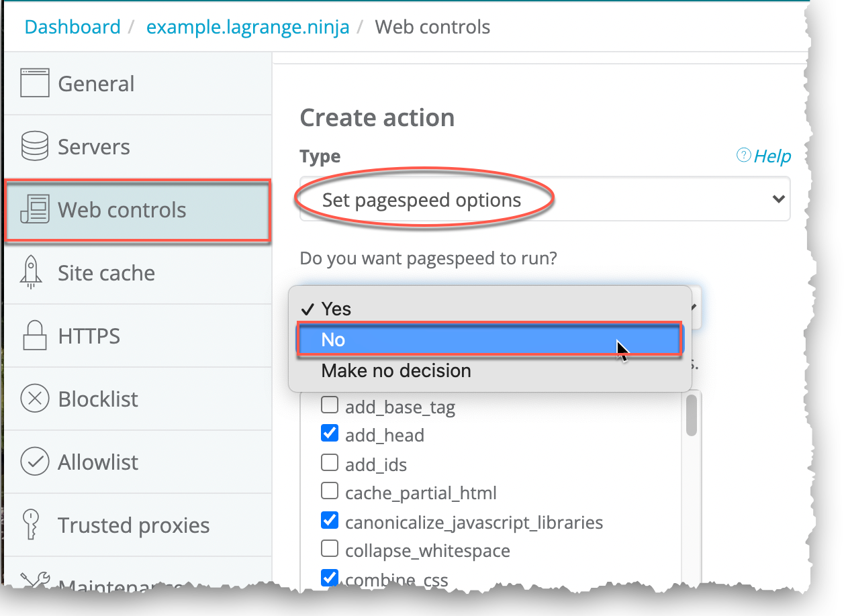Enable the add_base_tag checkbox
The width and height of the screenshot is (846, 616).
pyautogui.click(x=330, y=405)
